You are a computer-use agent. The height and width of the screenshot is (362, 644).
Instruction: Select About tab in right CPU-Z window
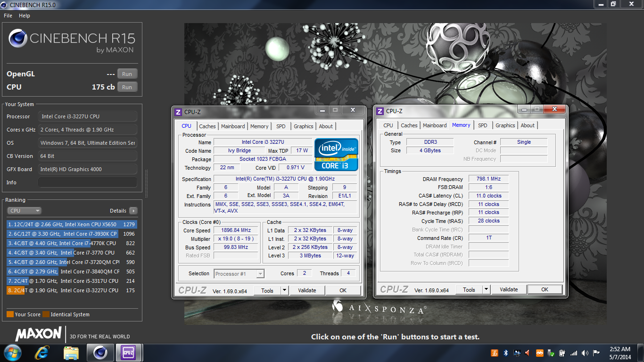tap(528, 125)
